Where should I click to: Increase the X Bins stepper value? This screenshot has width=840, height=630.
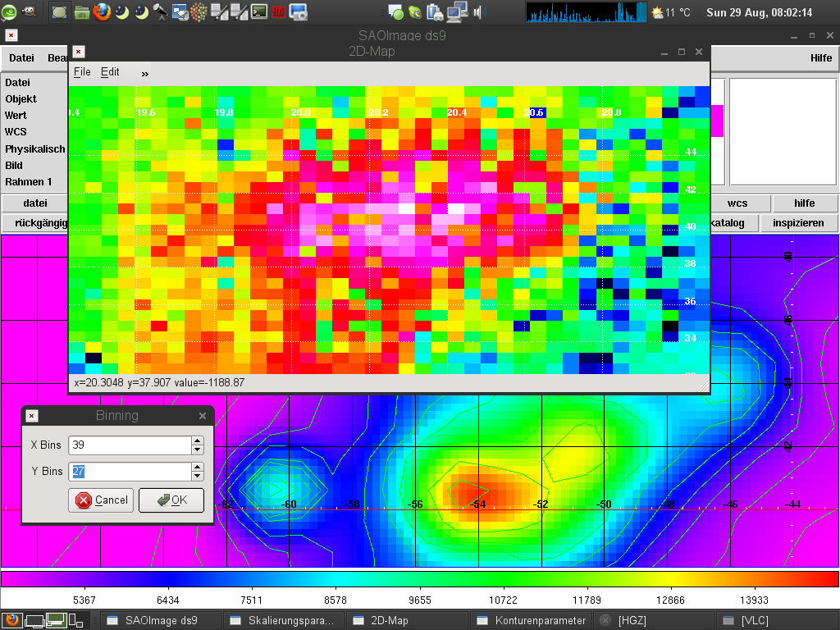point(197,441)
